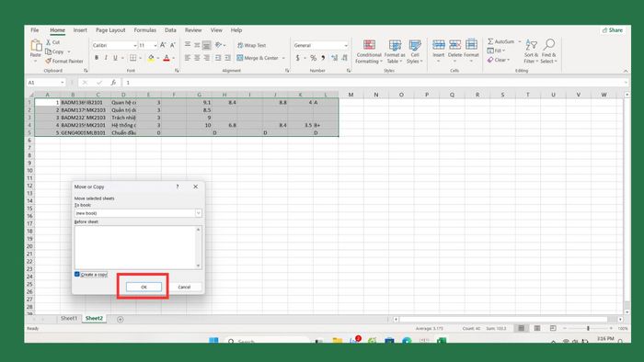Click the Paste clipboard icon
The width and height of the screenshot is (644, 362).
(x=36, y=46)
